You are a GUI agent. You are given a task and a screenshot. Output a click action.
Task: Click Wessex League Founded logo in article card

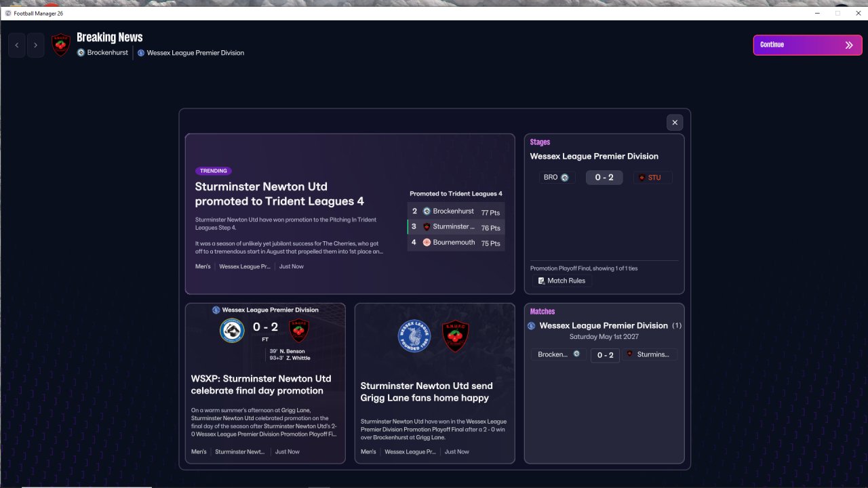pos(414,336)
